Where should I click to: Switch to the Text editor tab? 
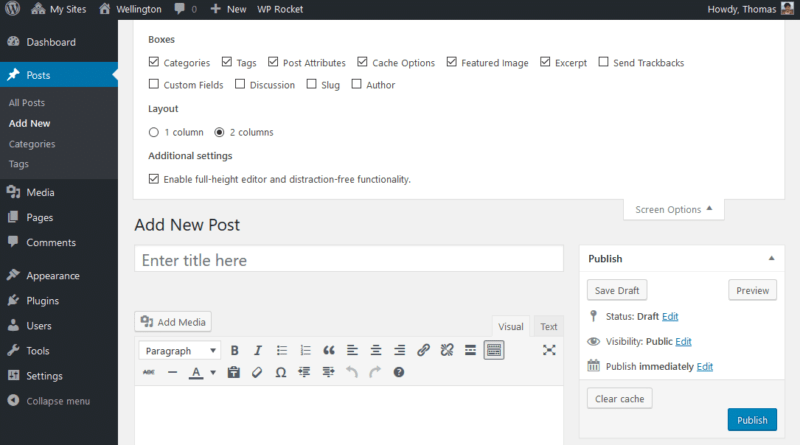pyautogui.click(x=549, y=327)
